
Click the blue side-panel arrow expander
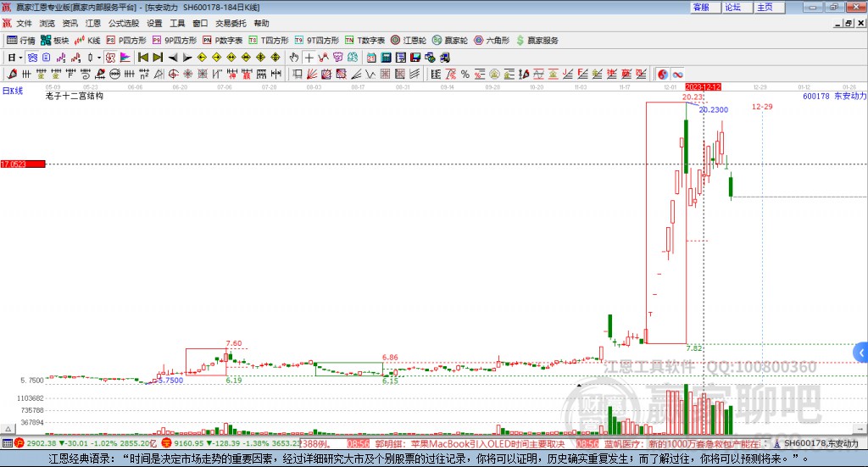(861, 352)
